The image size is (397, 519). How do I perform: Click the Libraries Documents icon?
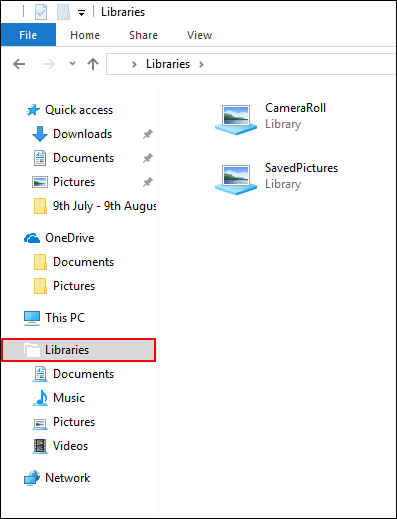40,374
